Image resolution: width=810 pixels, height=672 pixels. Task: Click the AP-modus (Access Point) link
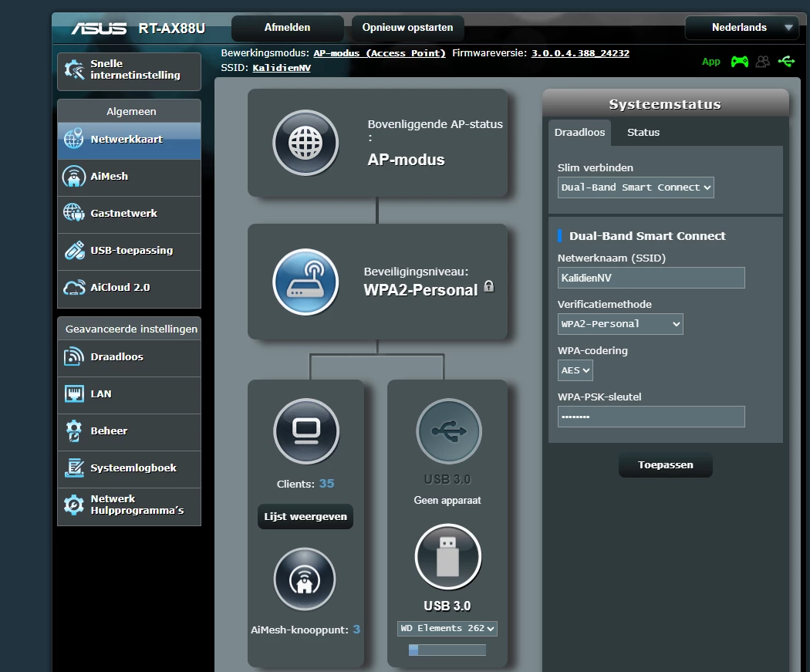point(380,53)
